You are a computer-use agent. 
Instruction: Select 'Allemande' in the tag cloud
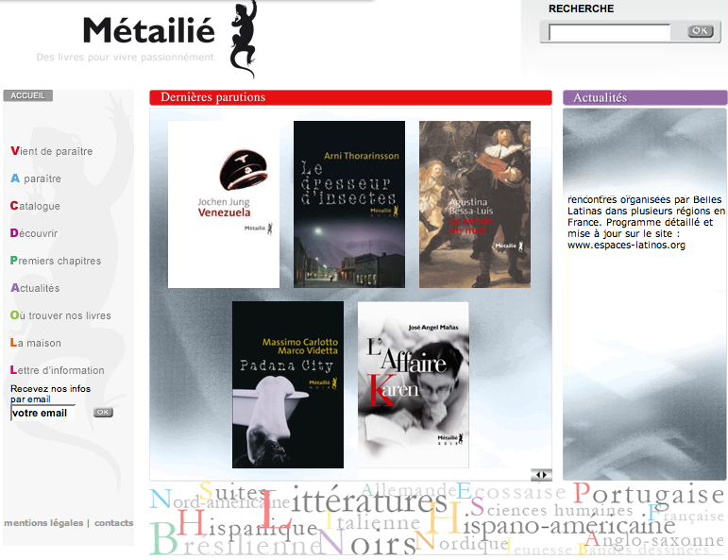[x=409, y=489]
